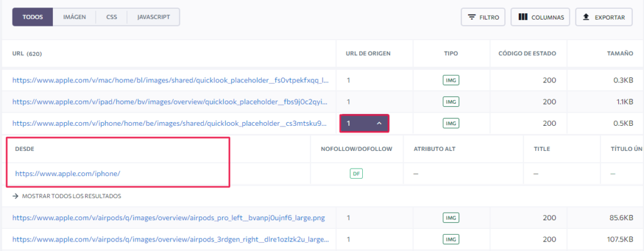
Task: Open the airpods_pro_left image URL link
Action: 169,218
